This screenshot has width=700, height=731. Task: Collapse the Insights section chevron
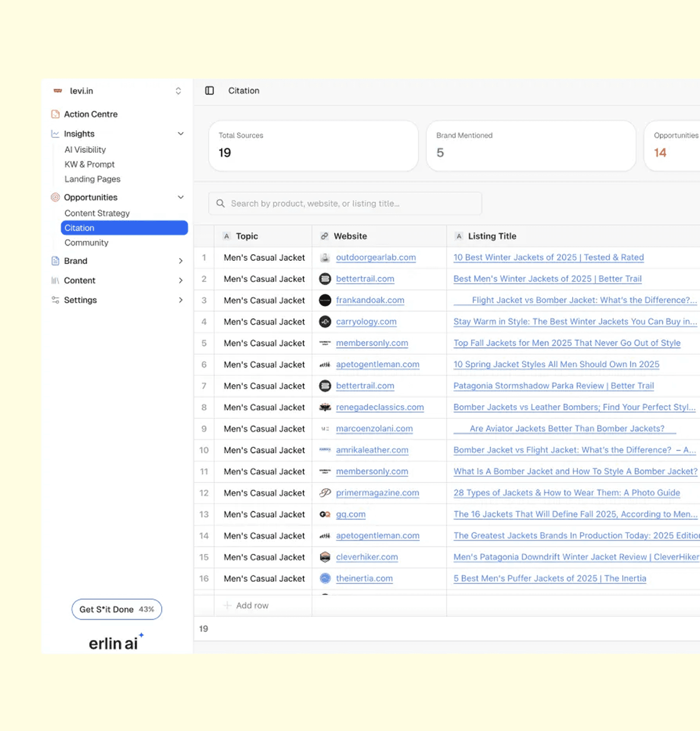tap(181, 134)
